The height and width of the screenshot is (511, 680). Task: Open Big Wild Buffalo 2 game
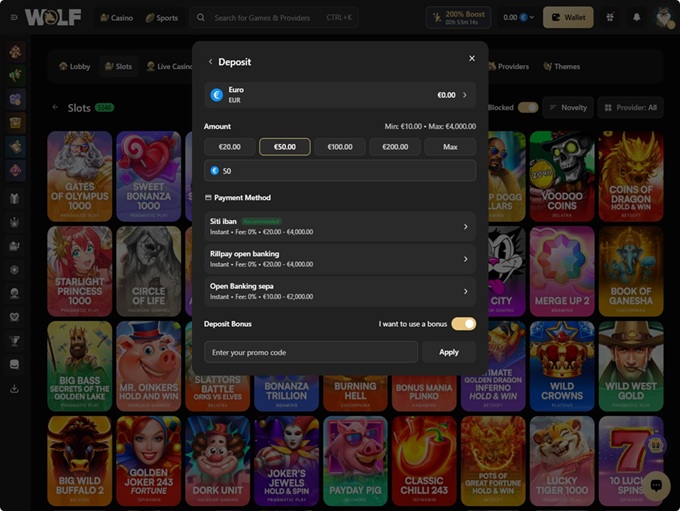pyautogui.click(x=80, y=461)
